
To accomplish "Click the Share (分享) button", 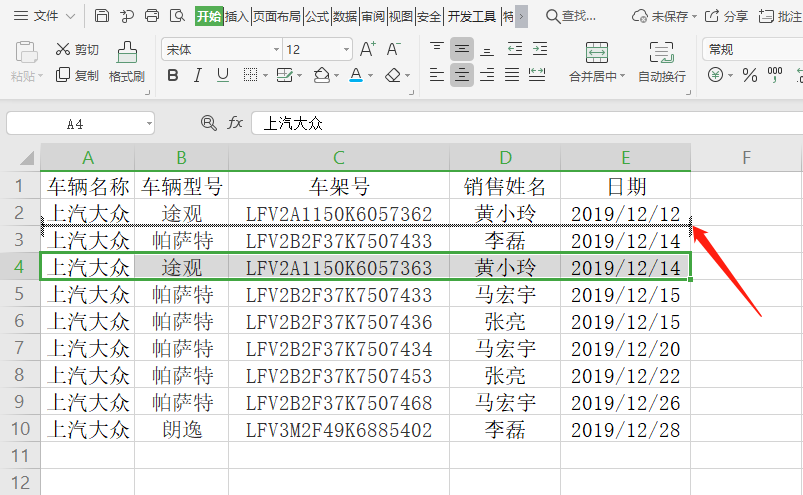I will coord(726,16).
